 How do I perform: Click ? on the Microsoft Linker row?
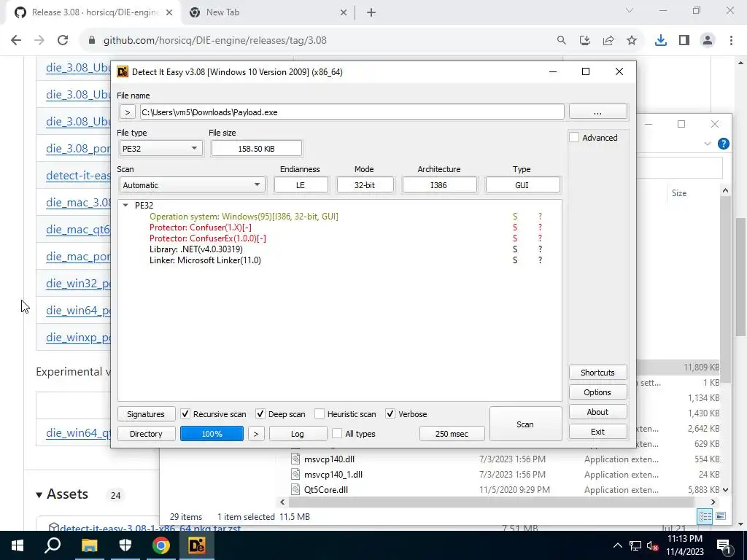pyautogui.click(x=540, y=260)
